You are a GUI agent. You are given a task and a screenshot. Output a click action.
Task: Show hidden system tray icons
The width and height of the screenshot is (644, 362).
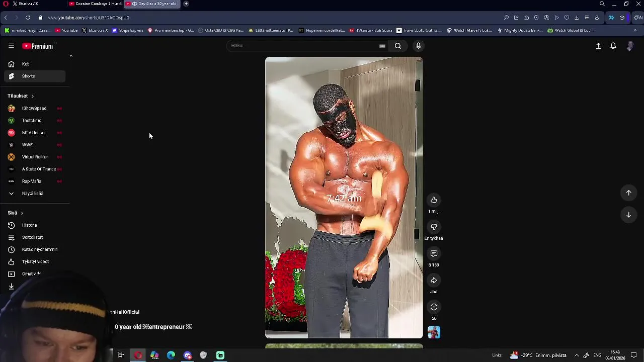click(x=577, y=355)
